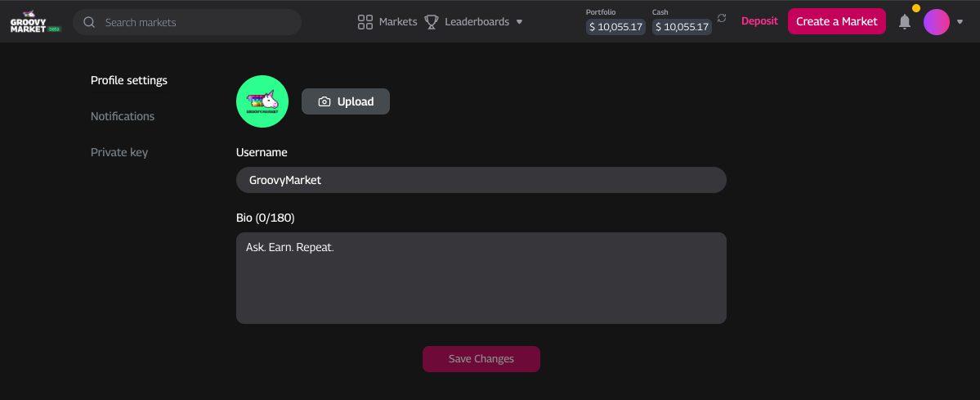The height and width of the screenshot is (400, 980).
Task: Refresh balances with the refresh icon
Action: click(721, 18)
